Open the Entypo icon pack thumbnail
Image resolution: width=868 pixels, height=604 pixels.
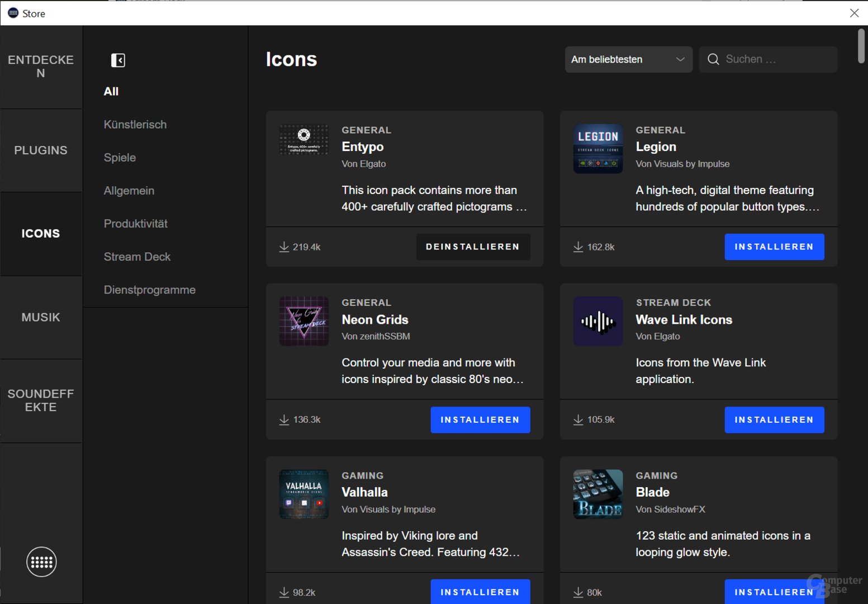[304, 139]
